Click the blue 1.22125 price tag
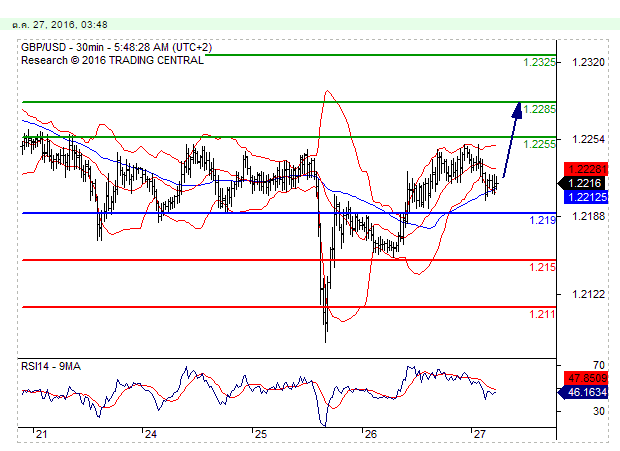Image resolution: width=620 pixels, height=451 pixels. pyautogui.click(x=586, y=197)
